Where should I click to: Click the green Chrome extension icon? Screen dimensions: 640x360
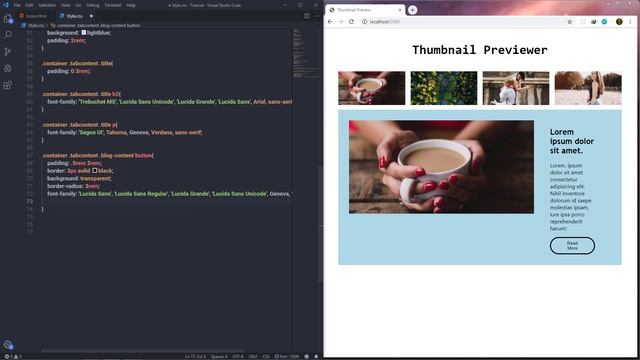pos(593,22)
